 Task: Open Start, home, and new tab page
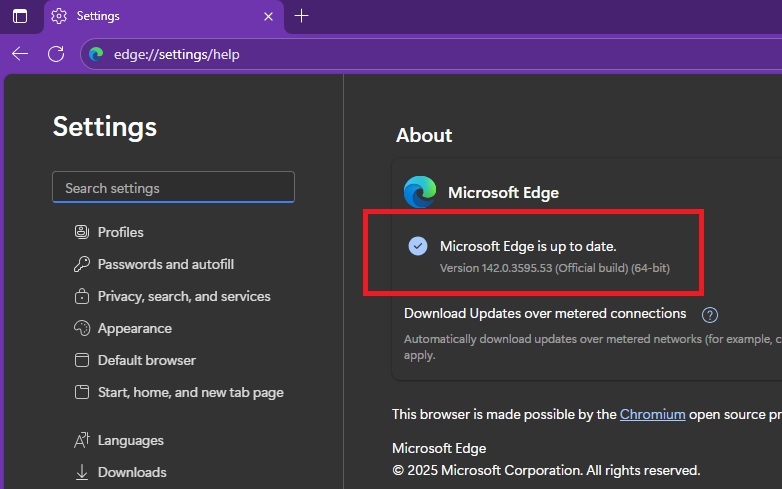pos(191,392)
